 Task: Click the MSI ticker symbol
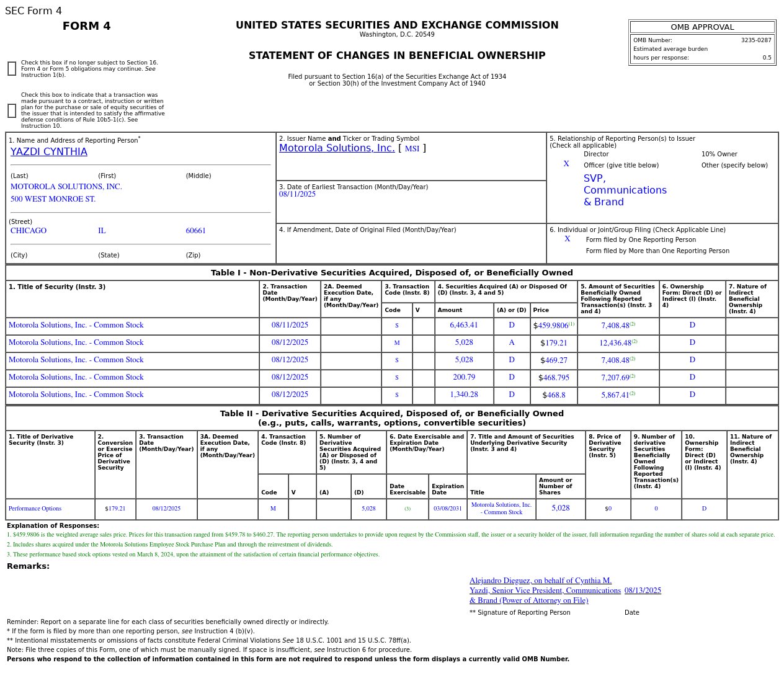(412, 149)
